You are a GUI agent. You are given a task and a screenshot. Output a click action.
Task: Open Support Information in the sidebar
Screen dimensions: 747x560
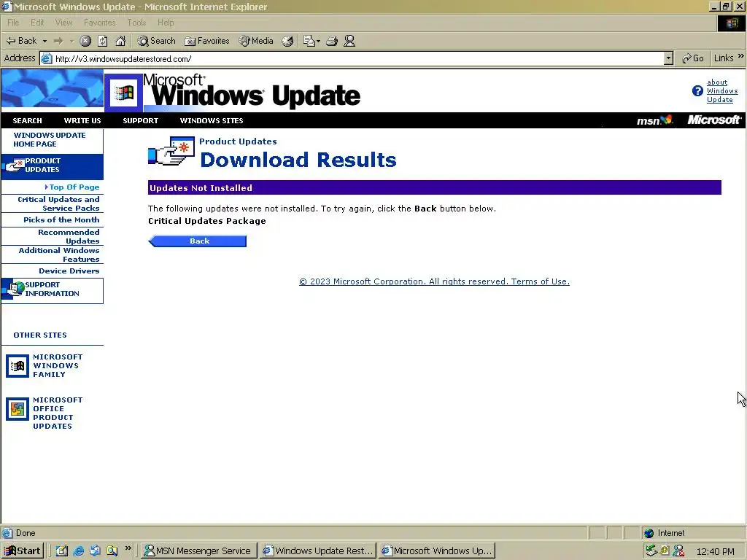(x=52, y=289)
